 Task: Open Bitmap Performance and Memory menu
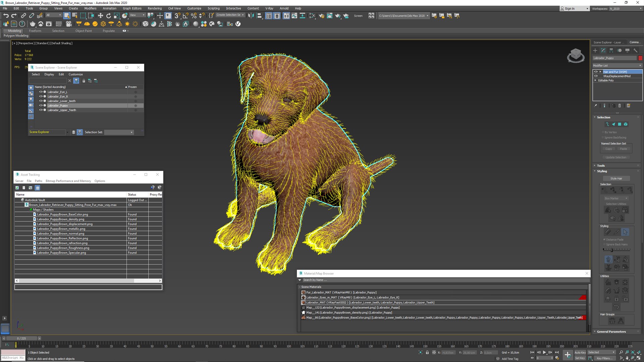pos(68,181)
